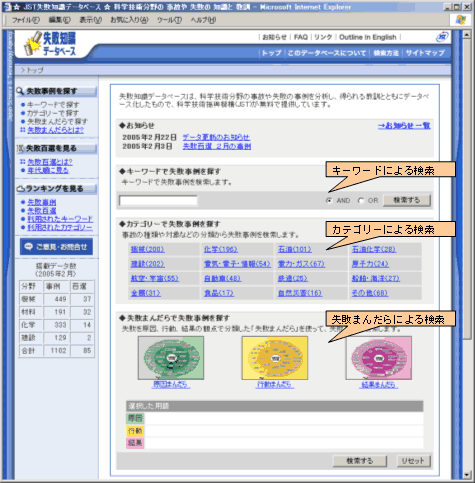Click the JST logo in the header
Screen dimensions: 475x483
pos(443,37)
